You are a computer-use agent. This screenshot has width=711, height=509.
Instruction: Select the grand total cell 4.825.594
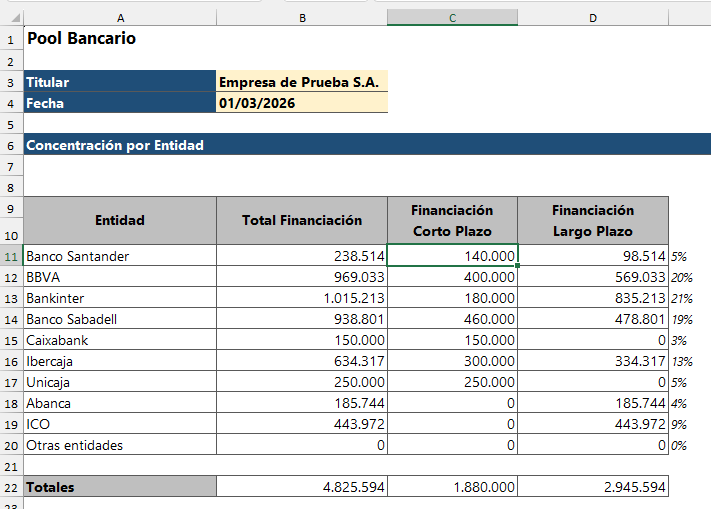click(301, 487)
